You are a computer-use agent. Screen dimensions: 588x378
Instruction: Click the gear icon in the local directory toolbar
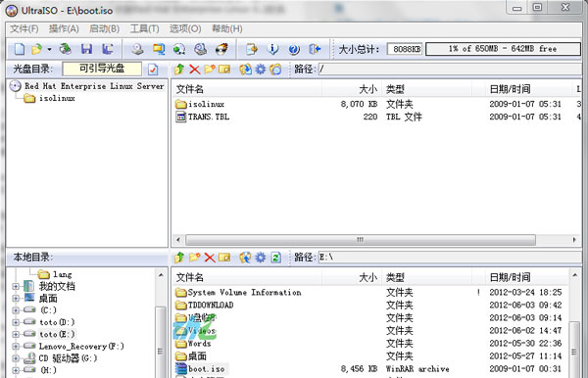[261, 258]
